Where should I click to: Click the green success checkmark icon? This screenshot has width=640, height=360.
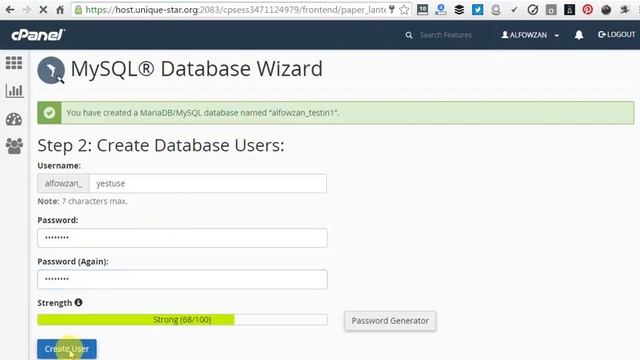tap(49, 113)
